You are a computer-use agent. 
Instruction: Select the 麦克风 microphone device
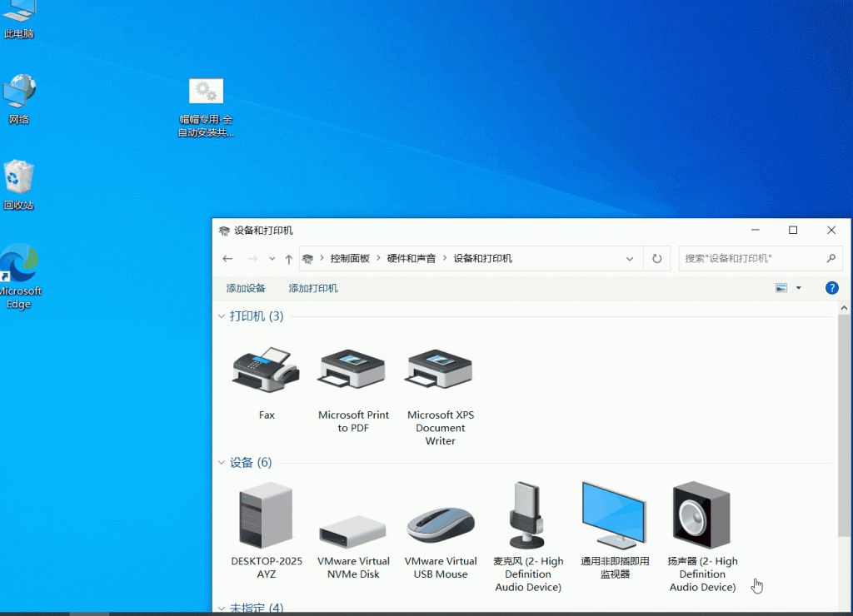tap(528, 516)
